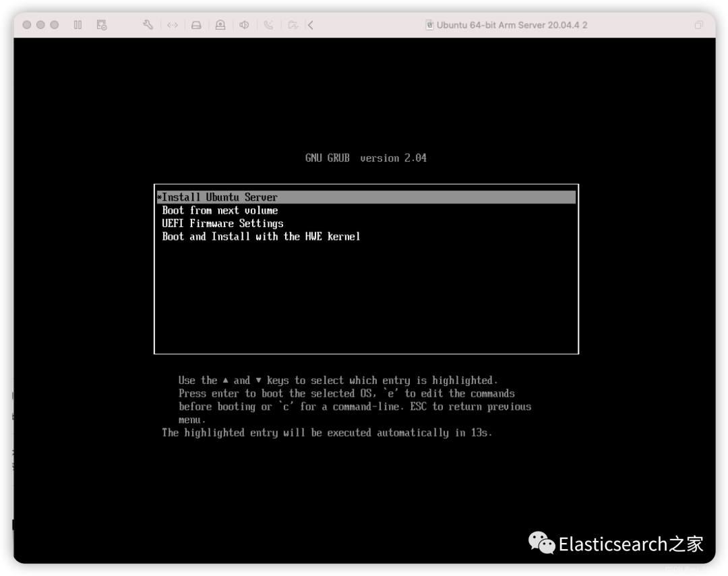728x576 pixels.
Task: Click the network adapter arrows icon
Action: pyautogui.click(x=173, y=25)
